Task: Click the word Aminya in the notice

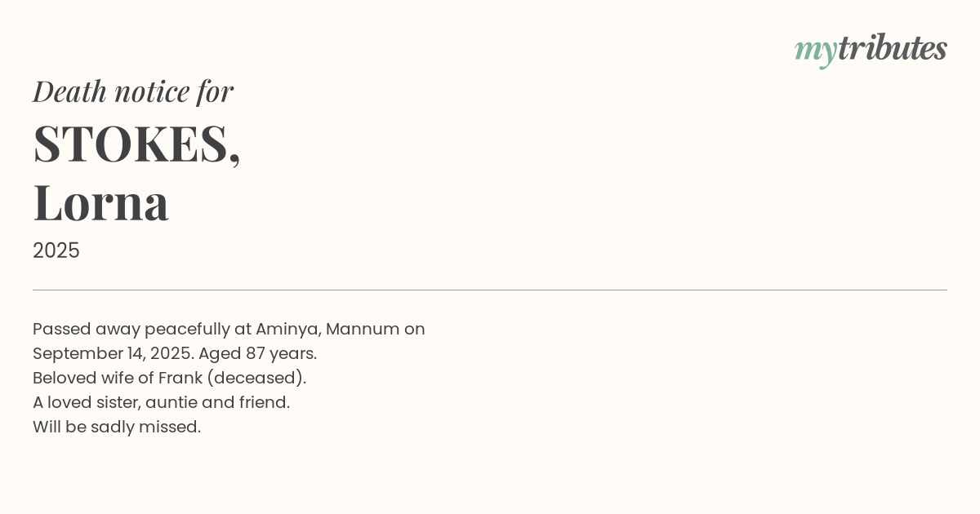Action: point(288,329)
